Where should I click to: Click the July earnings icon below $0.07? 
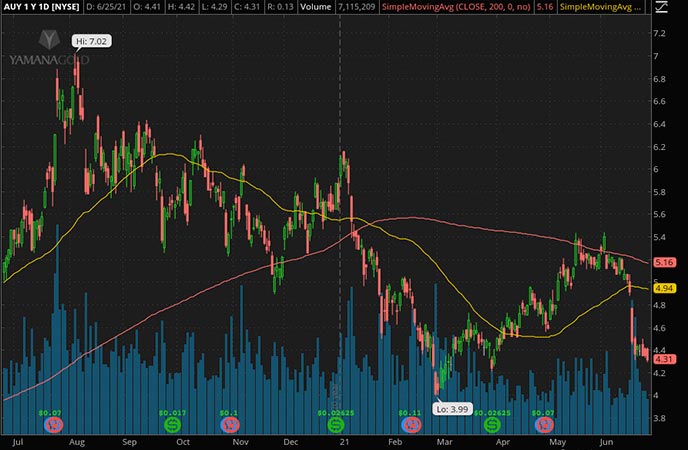pos(54,425)
